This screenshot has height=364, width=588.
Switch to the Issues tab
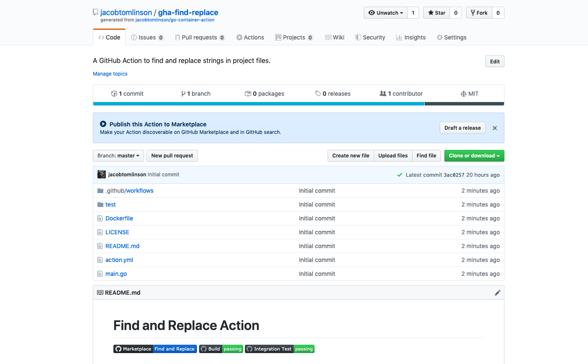pyautogui.click(x=147, y=37)
